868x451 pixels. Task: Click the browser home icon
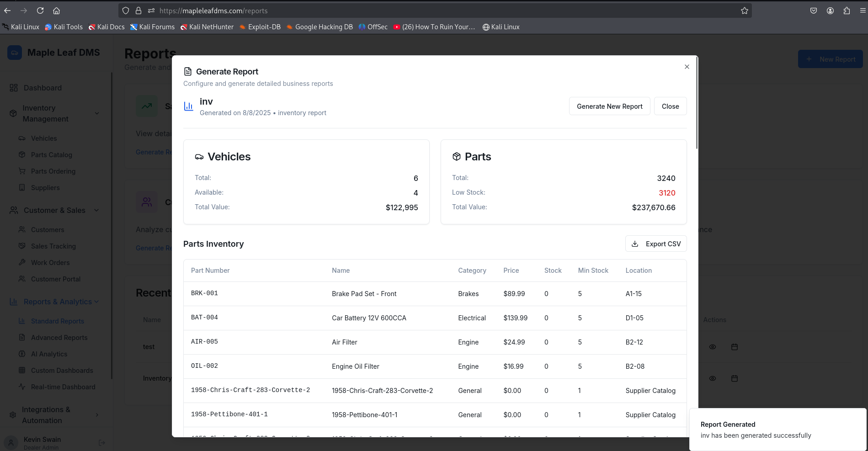pyautogui.click(x=56, y=11)
